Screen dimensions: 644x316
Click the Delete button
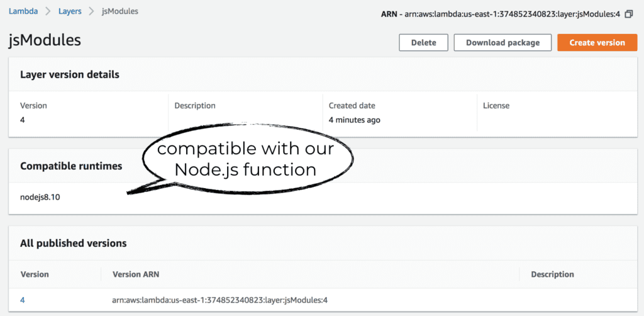coord(423,43)
